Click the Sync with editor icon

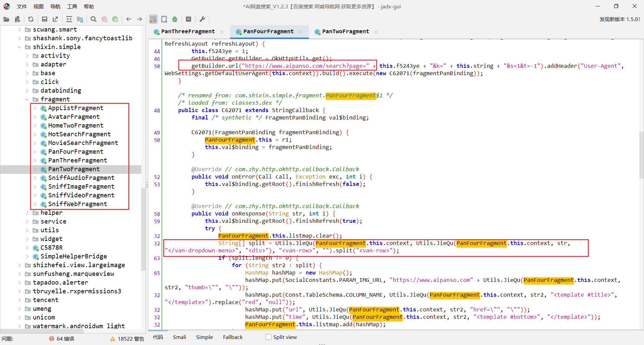[x=69, y=19]
